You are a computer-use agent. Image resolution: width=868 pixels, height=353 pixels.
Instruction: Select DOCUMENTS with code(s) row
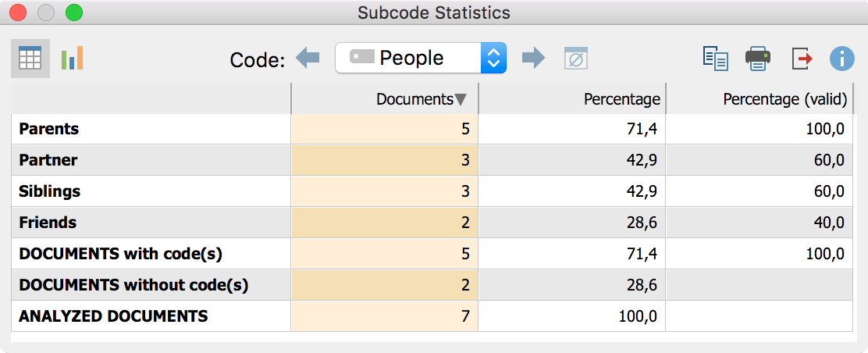(432, 254)
